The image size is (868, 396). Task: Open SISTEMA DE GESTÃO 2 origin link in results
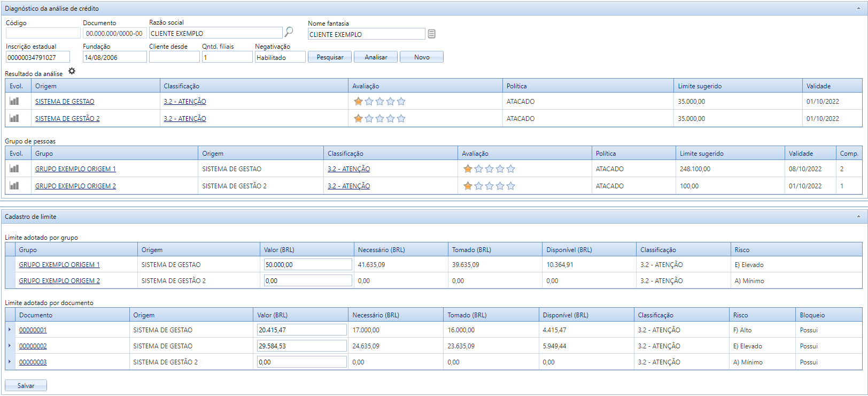click(x=67, y=119)
